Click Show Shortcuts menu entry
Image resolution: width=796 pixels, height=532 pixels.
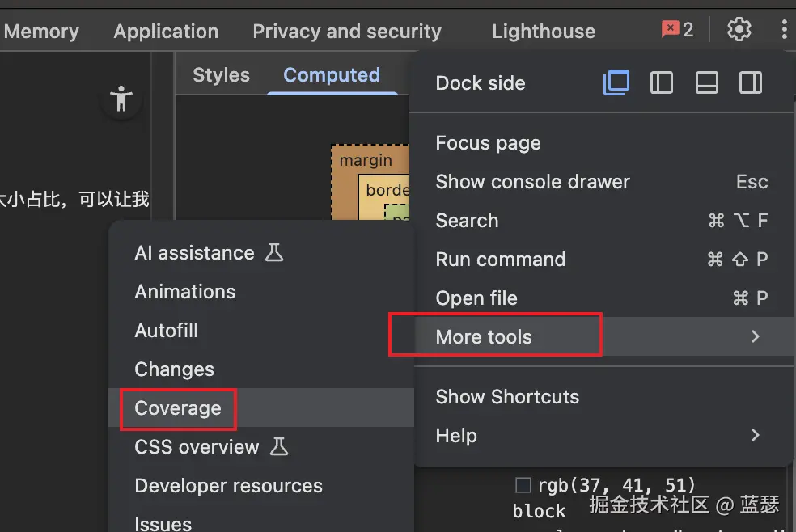(507, 397)
